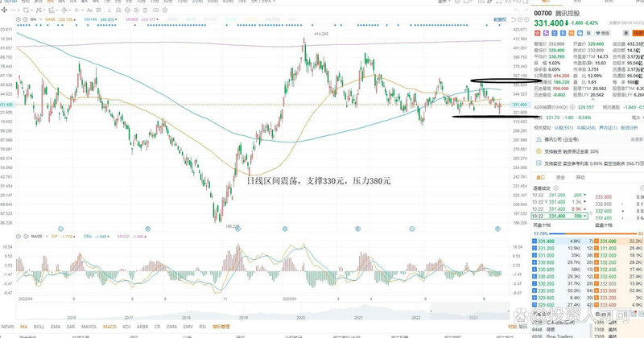Viewport: 644px width, 338px height.
Task: Click the ADR info circle icon
Action: [572, 107]
